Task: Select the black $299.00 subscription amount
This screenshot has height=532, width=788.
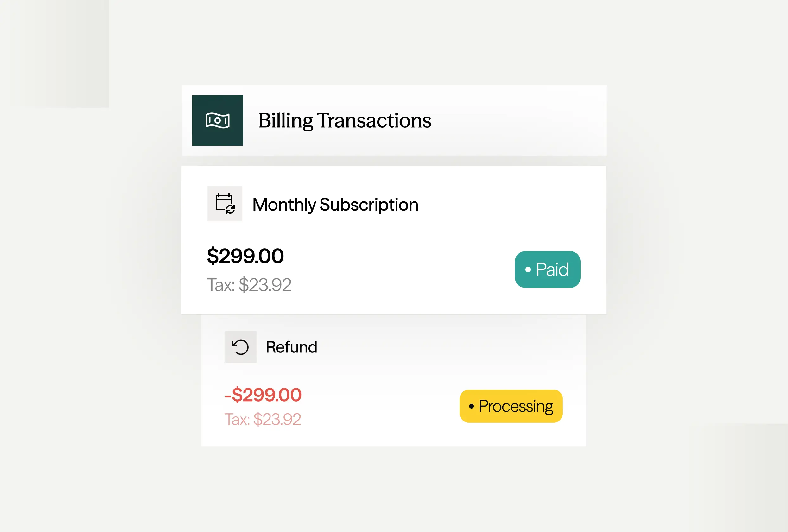Action: click(245, 256)
